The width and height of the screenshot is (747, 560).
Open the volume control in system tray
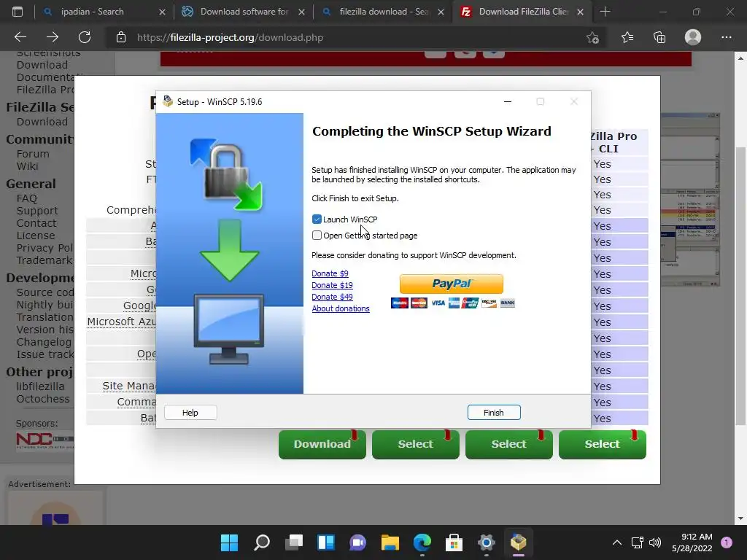point(656,542)
